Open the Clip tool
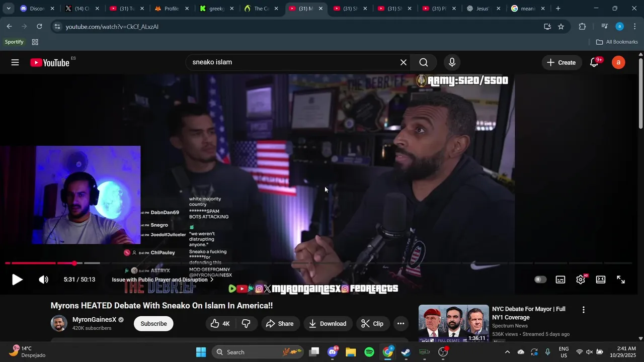Viewport: 644px width, 362px height. [x=372, y=324]
